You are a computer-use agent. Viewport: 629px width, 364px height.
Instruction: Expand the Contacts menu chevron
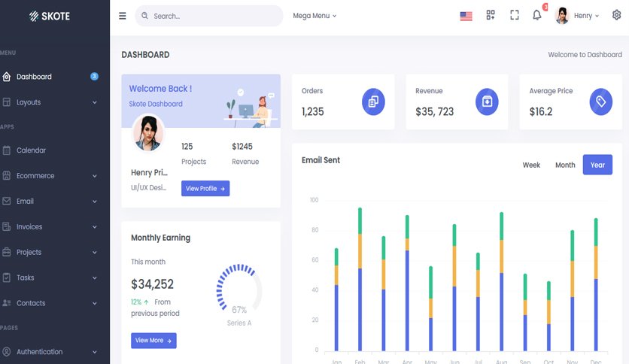pyautogui.click(x=95, y=304)
